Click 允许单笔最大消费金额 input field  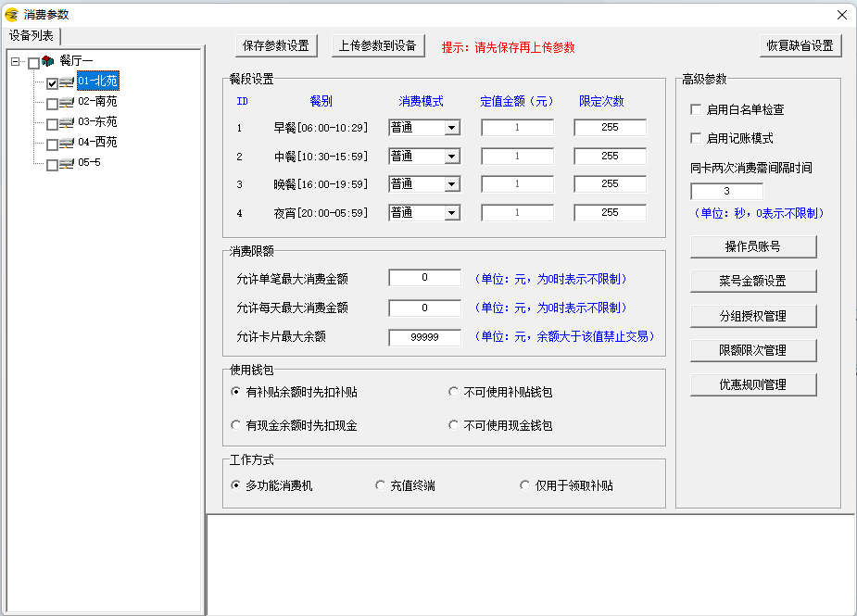point(424,278)
